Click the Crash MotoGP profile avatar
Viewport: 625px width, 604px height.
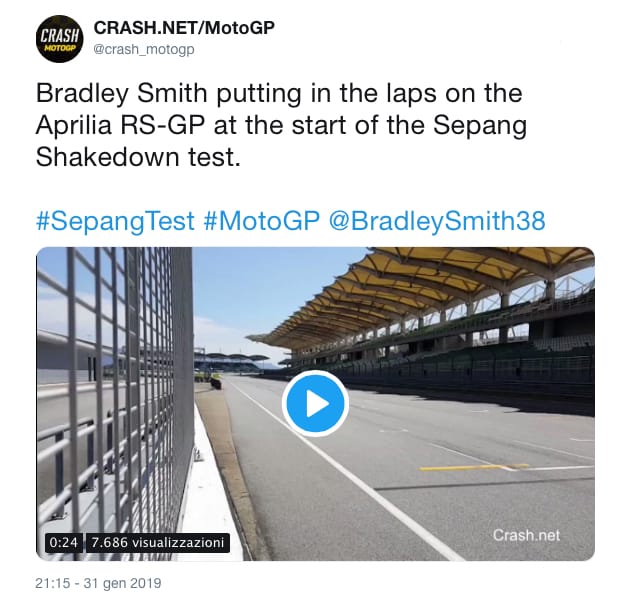(x=60, y=40)
